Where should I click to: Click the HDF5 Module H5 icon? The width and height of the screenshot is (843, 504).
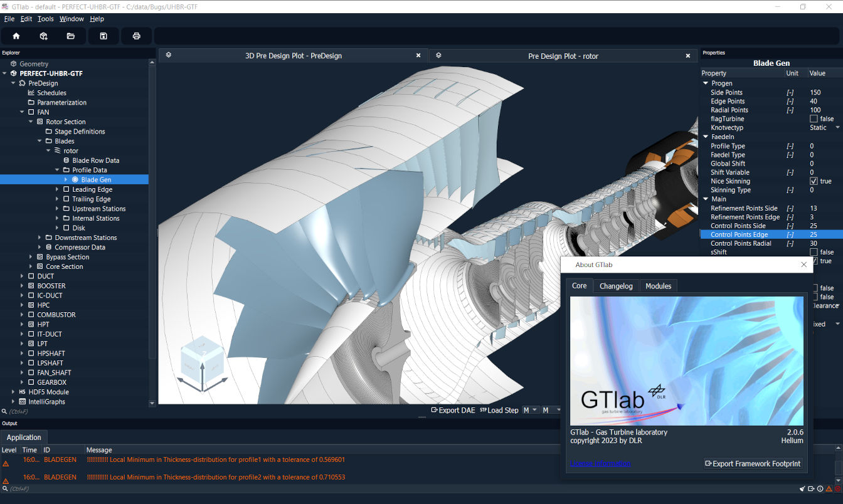tap(23, 392)
